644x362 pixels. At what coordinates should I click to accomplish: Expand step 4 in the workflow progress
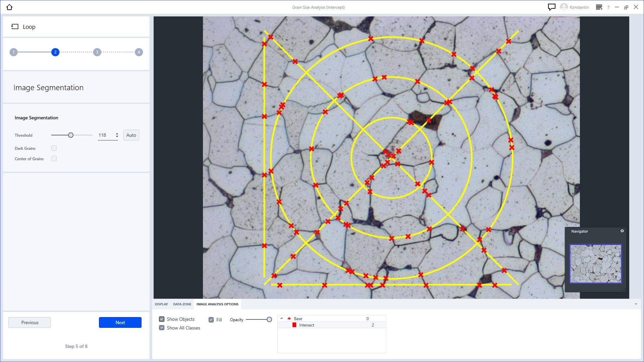point(139,52)
